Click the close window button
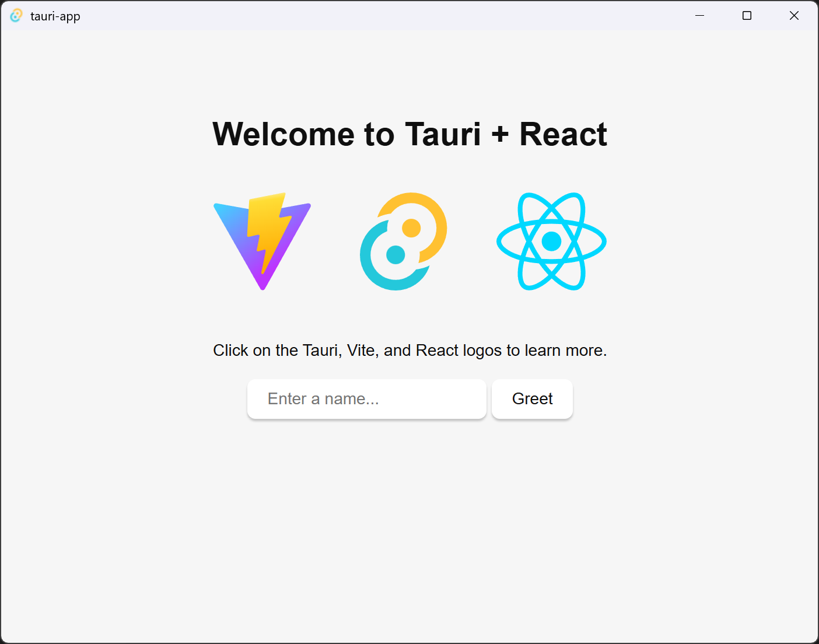This screenshot has width=819, height=644. click(794, 16)
